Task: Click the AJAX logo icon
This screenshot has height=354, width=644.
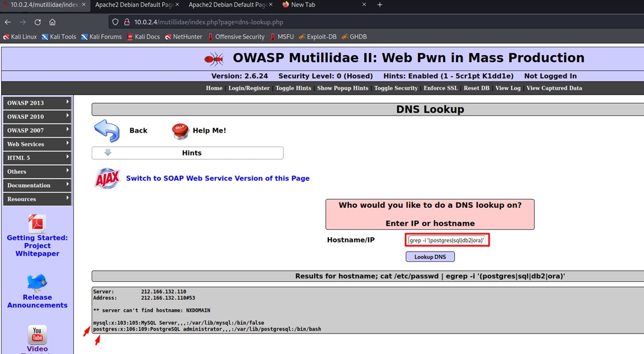Action: pos(107,178)
